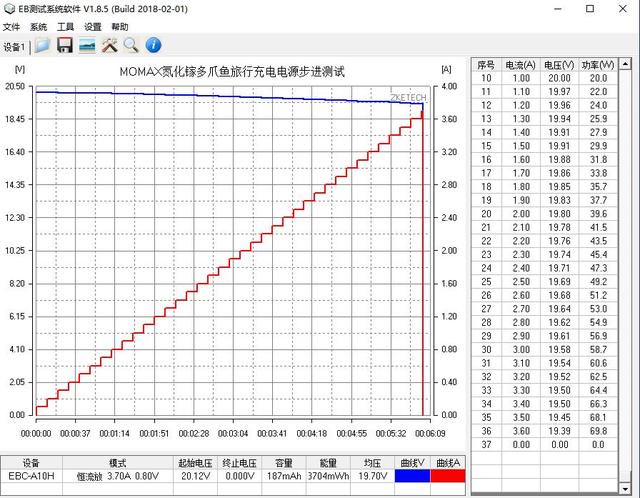Click the red 曲线A color swatch
640x498 pixels.
448,476
